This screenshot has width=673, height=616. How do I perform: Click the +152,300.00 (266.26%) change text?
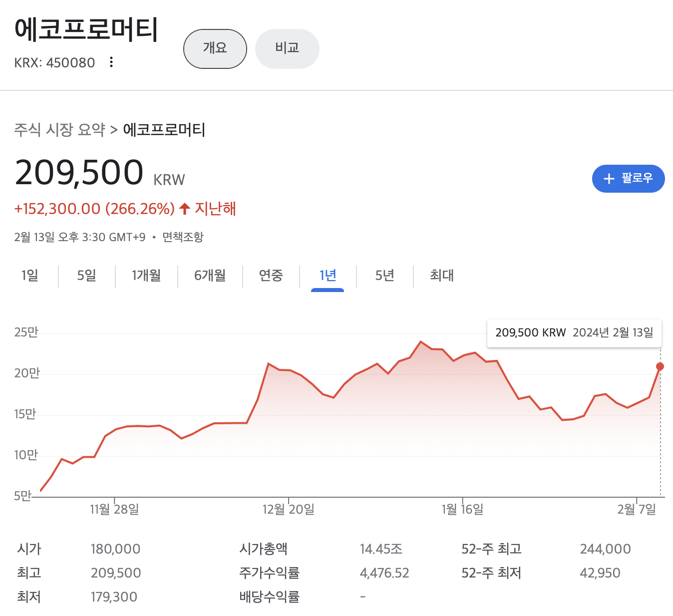coord(94,209)
